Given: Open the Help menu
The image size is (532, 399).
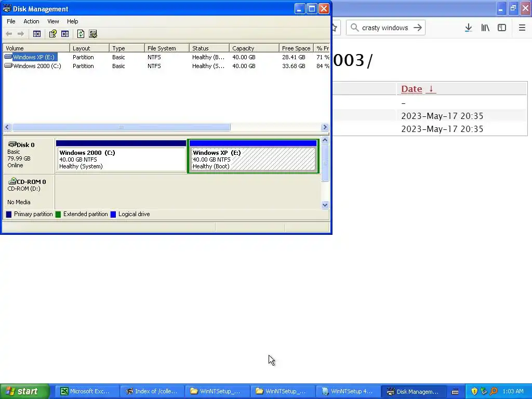Looking at the screenshot, I should (x=72, y=21).
